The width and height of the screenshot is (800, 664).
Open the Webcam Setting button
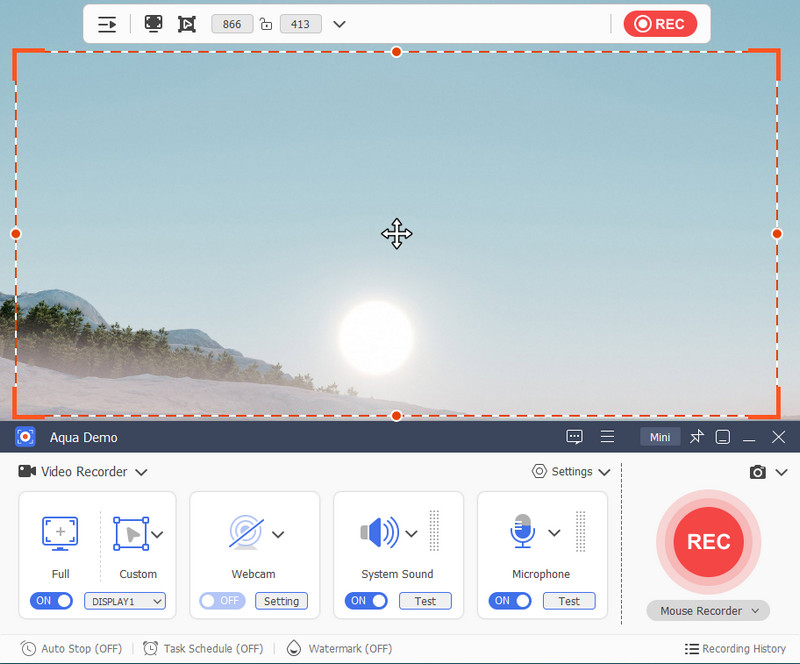[282, 601]
